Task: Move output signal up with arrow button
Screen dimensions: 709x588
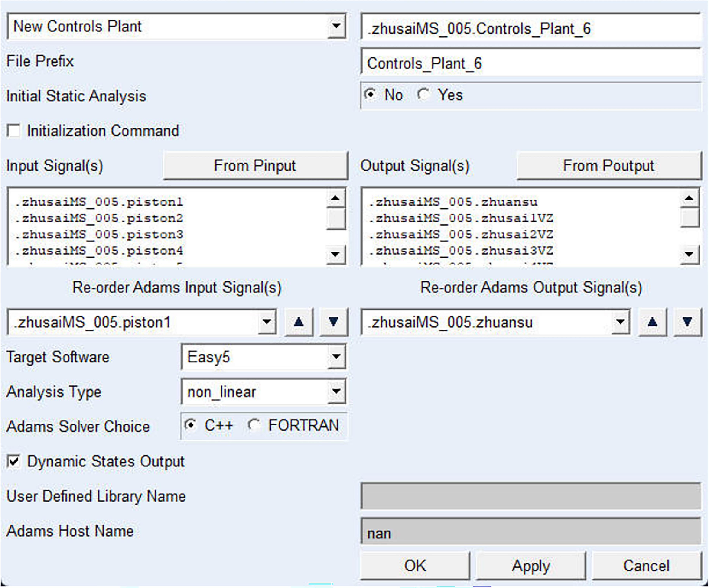Action: click(653, 322)
